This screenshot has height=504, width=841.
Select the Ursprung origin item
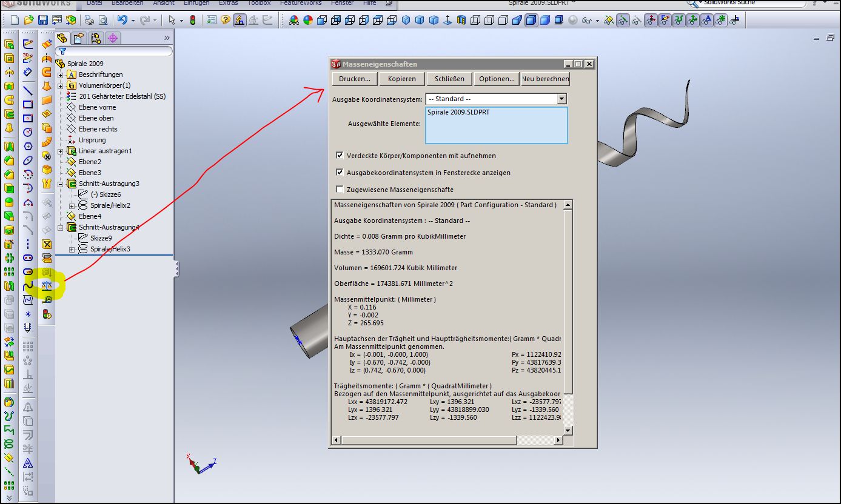coord(92,140)
